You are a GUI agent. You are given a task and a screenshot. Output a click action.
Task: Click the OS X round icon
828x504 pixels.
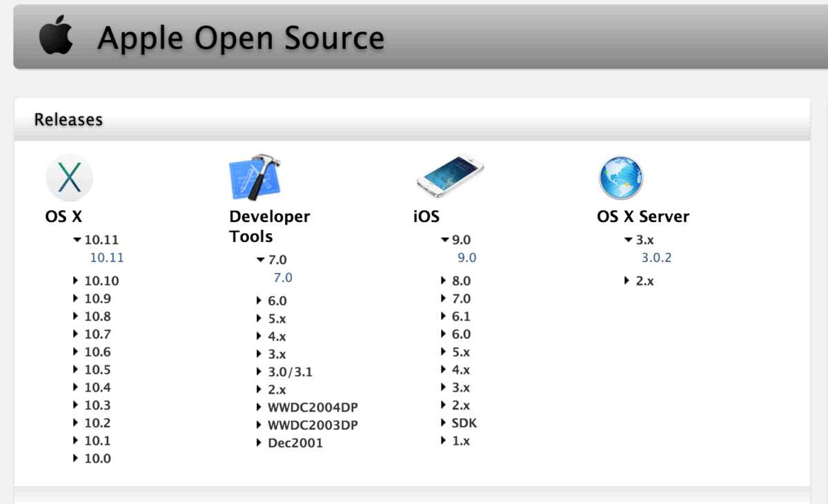tap(69, 177)
